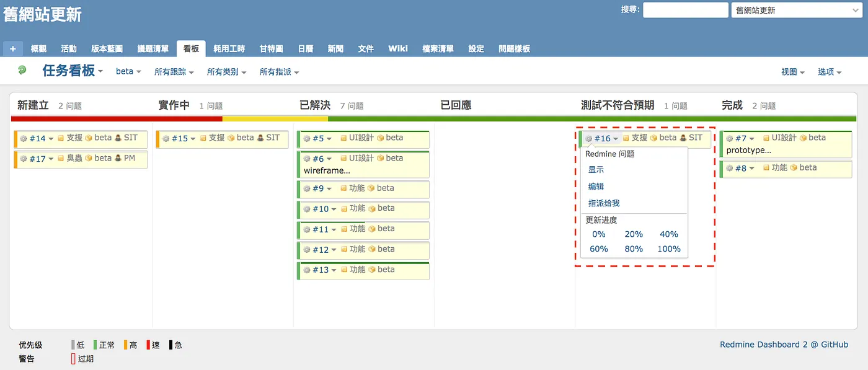
Task: Click the package version icon on card #5
Action: pos(380,138)
